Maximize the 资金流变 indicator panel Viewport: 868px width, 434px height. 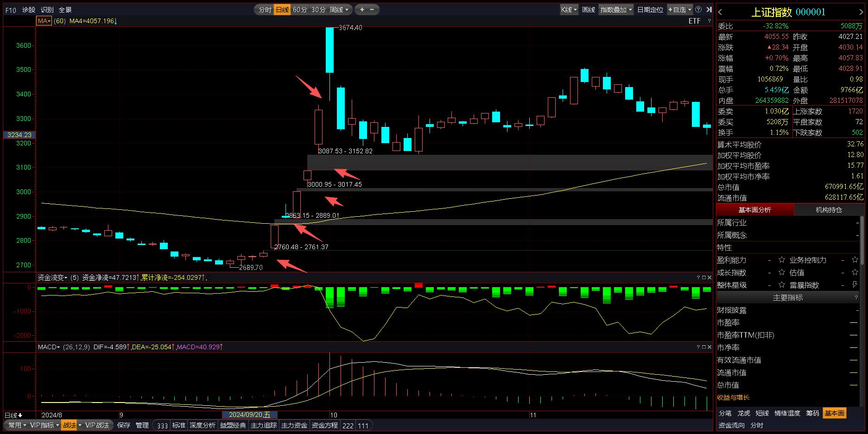pos(703,277)
